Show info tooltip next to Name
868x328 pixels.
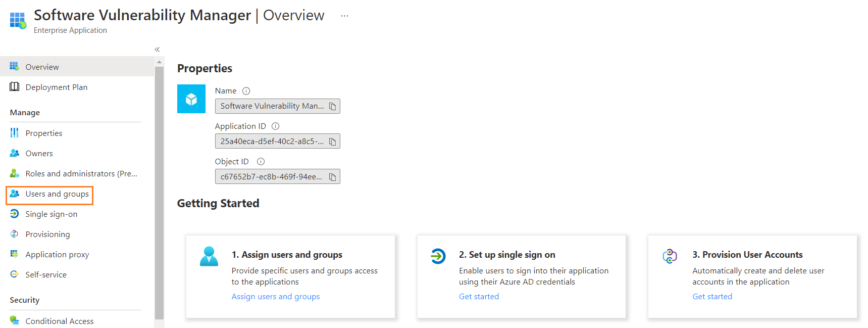tap(246, 91)
